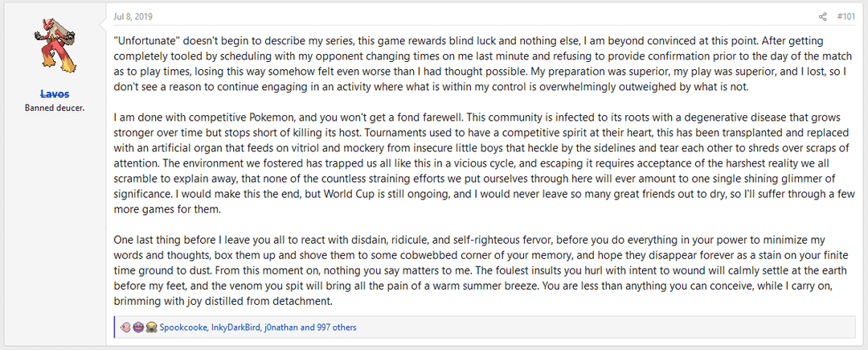Click the first pink reaction icon
The width and height of the screenshot is (868, 350).
click(126, 327)
